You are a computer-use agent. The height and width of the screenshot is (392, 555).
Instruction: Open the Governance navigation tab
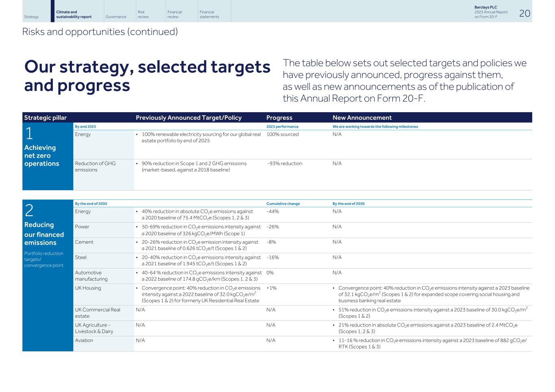pyautogui.click(x=116, y=17)
